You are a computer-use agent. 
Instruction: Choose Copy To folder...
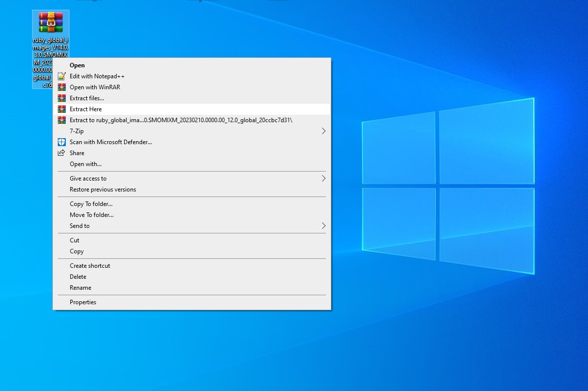click(x=192, y=204)
